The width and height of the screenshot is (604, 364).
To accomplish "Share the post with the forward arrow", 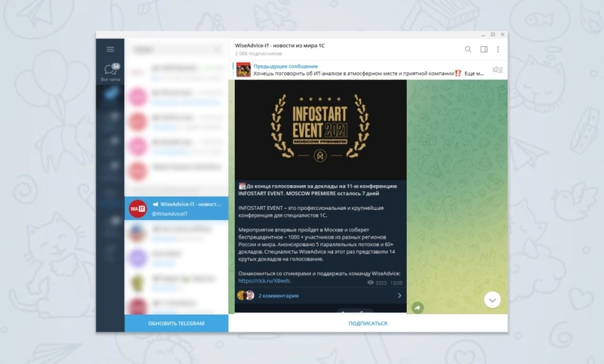I will pyautogui.click(x=418, y=307).
